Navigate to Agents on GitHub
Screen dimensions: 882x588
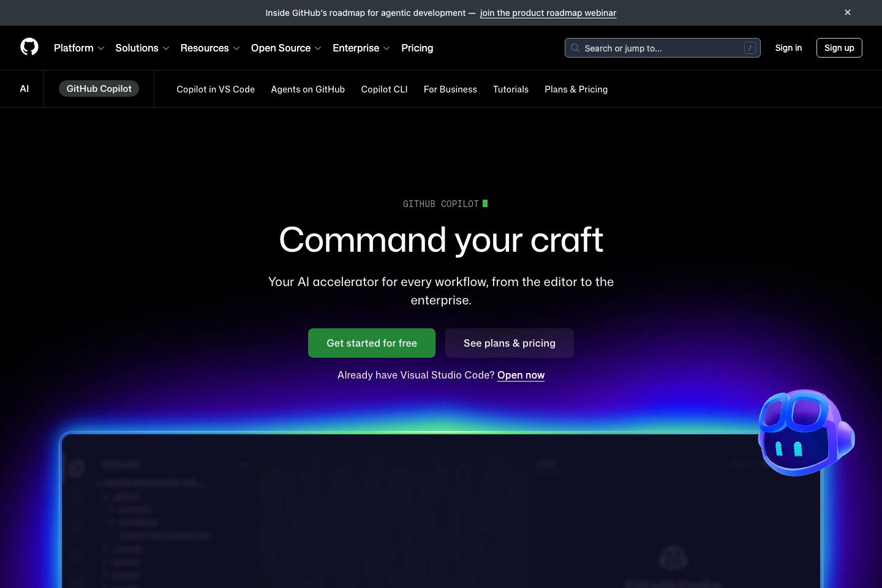[x=307, y=89]
